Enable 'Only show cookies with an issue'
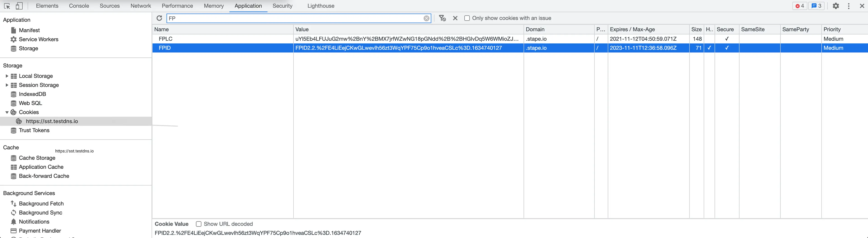Screen dimensions: 868x238 coord(467,18)
